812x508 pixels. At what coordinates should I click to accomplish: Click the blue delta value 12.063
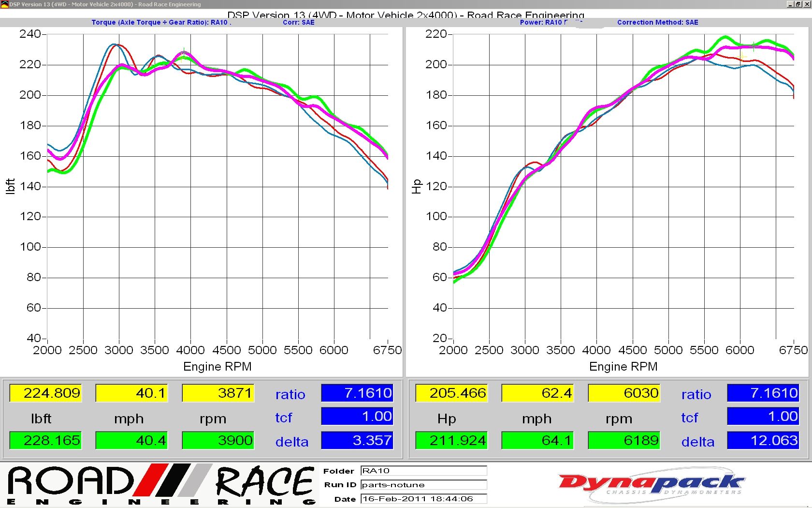[763, 440]
